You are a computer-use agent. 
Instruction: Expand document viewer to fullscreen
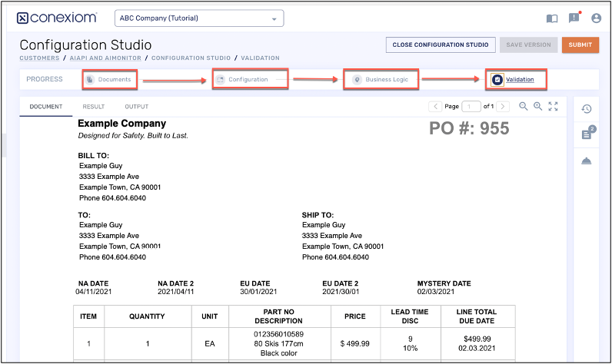click(x=553, y=107)
